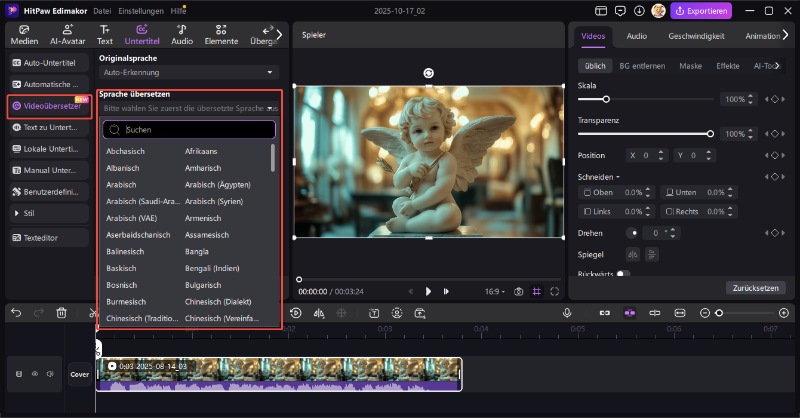Click the timeline zoom slider
The width and height of the screenshot is (800, 418).
pyautogui.click(x=745, y=313)
